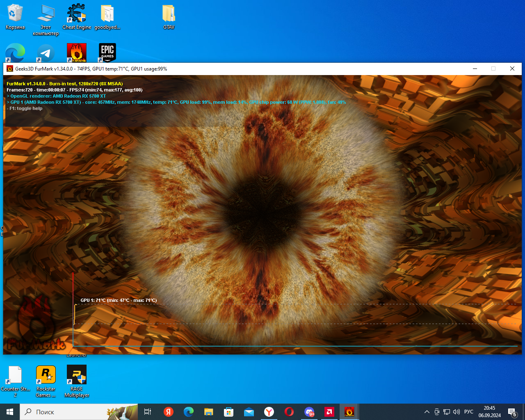Viewport: 525px width, 420px height.
Task: Close the FurMark window
Action: coord(512,68)
